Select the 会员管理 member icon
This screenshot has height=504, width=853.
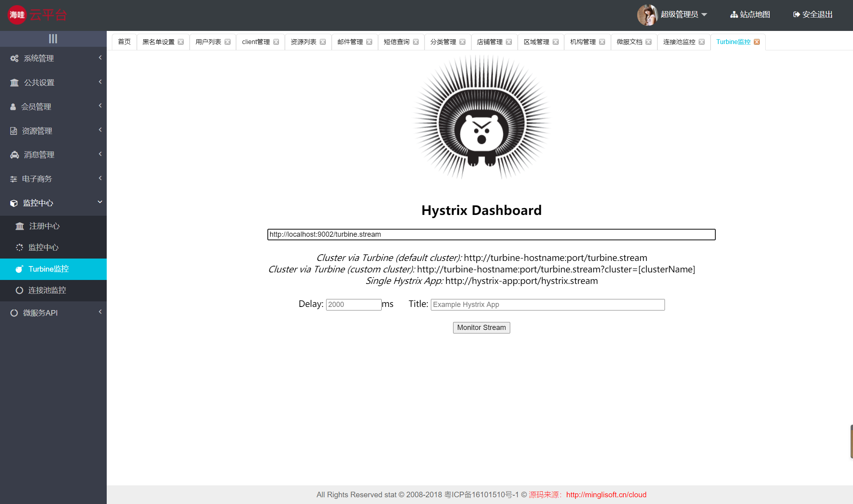point(12,106)
